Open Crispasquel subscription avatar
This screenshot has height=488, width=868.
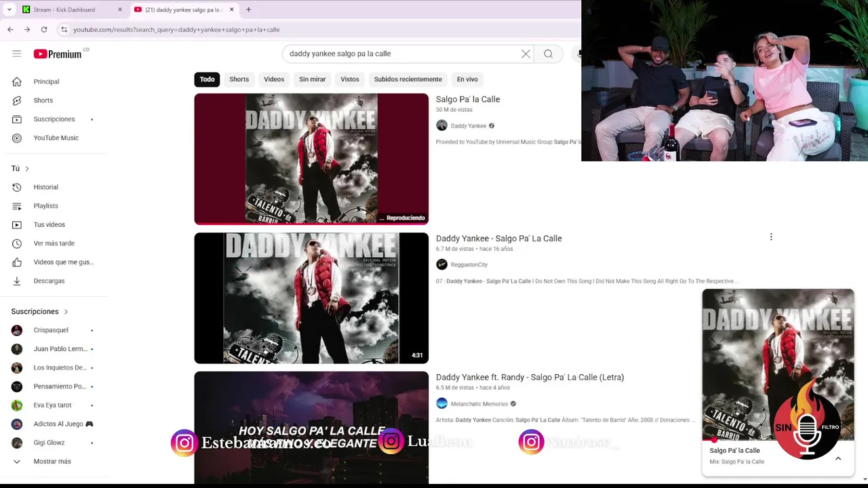[17, 330]
